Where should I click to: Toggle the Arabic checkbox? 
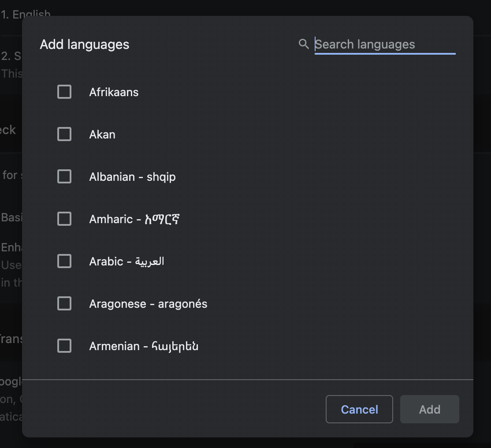click(64, 261)
